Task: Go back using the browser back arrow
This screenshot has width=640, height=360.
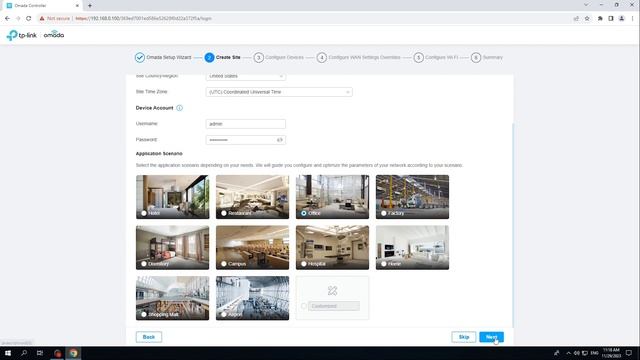Action: pos(7,18)
